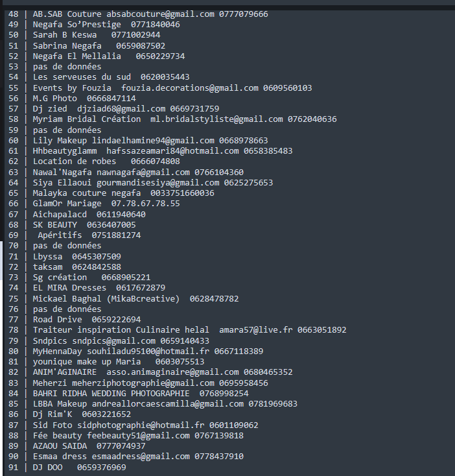The image size is (455, 476).
Task: Click 'DJ DOO' on line 91
Action: (x=47, y=467)
